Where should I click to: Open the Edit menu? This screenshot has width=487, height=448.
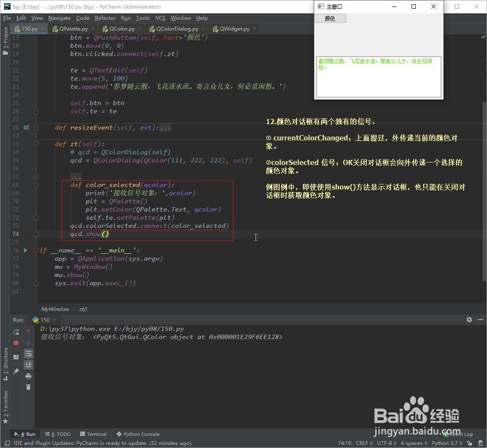[21, 18]
